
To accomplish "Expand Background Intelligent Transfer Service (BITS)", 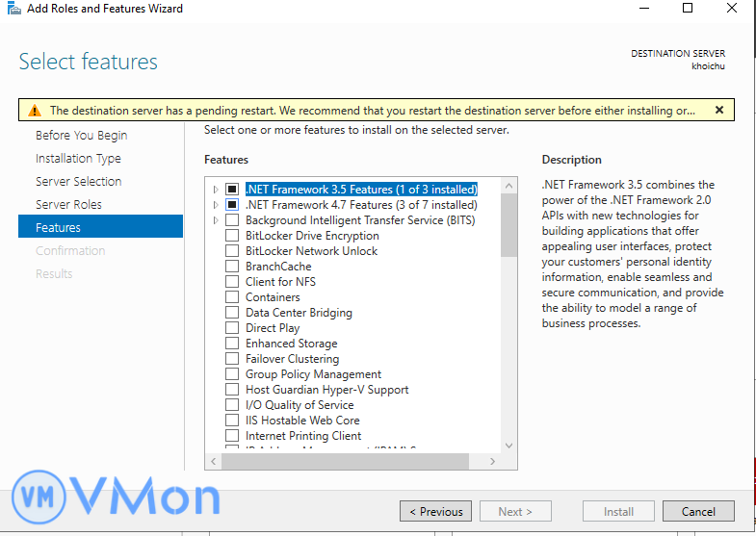I will click(216, 220).
